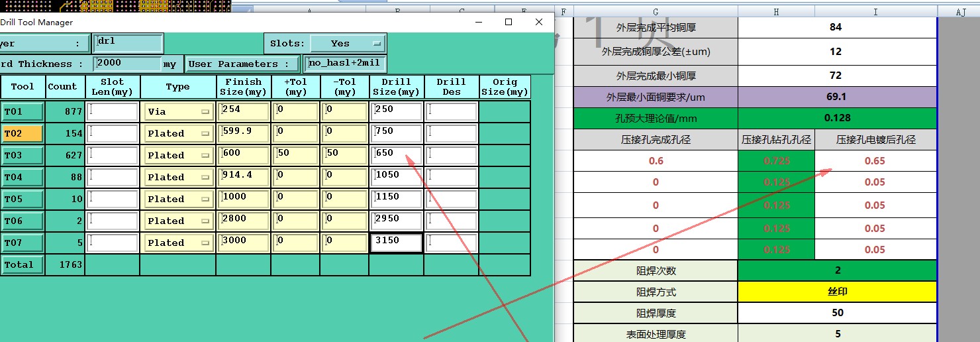Click Drill Size field 2950
The height and width of the screenshot is (342, 980).
pos(397,221)
